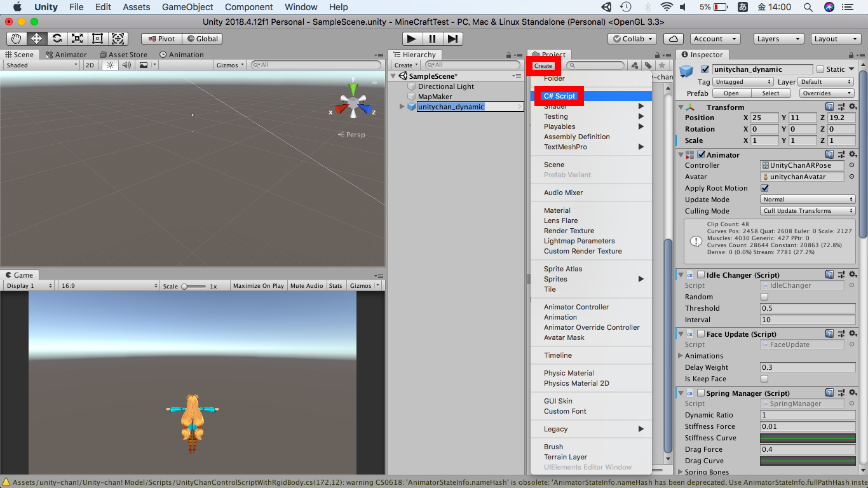Switch to the Asset Store tab
Screen dimensions: 868x488
123,55
